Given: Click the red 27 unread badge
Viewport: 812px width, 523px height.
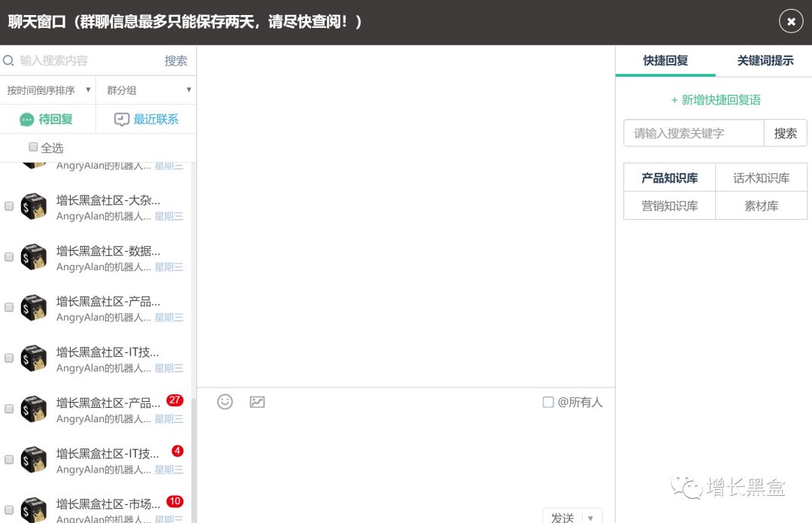Looking at the screenshot, I should (x=174, y=400).
